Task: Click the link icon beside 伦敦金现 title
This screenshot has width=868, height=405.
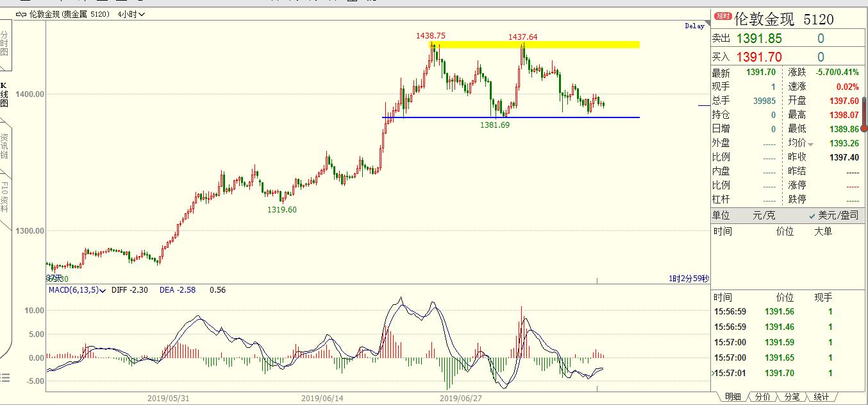Action: [21, 13]
